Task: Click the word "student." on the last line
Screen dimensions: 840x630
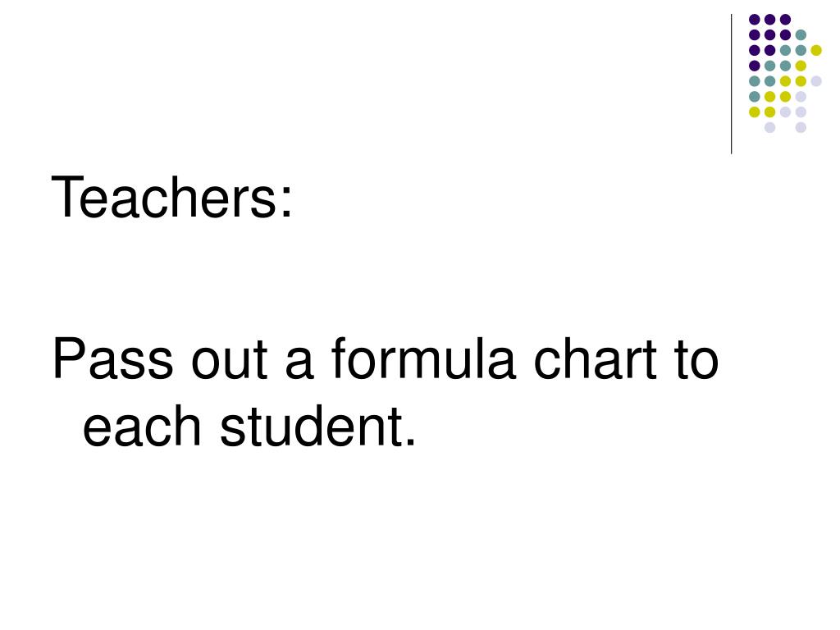Action: (x=317, y=426)
